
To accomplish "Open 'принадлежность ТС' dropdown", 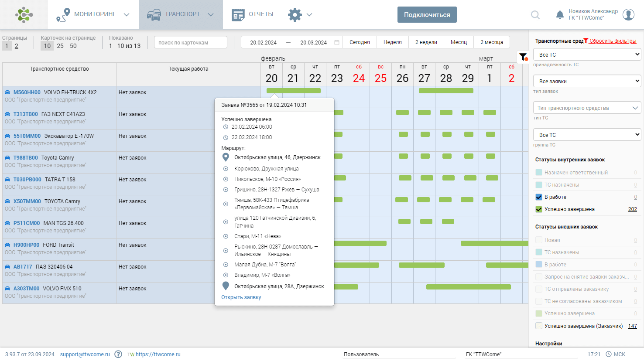I will [587, 54].
